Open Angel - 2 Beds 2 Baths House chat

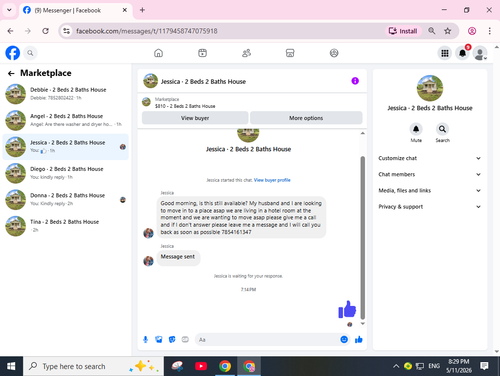click(66, 120)
